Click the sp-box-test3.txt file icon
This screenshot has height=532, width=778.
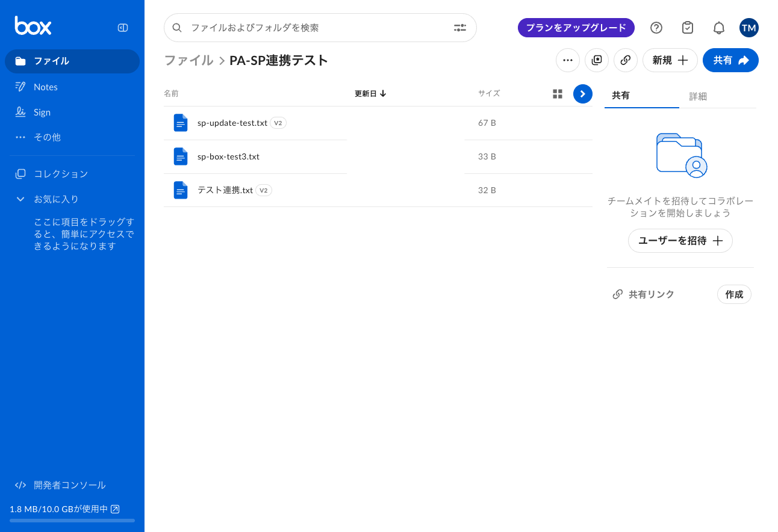[x=181, y=156]
